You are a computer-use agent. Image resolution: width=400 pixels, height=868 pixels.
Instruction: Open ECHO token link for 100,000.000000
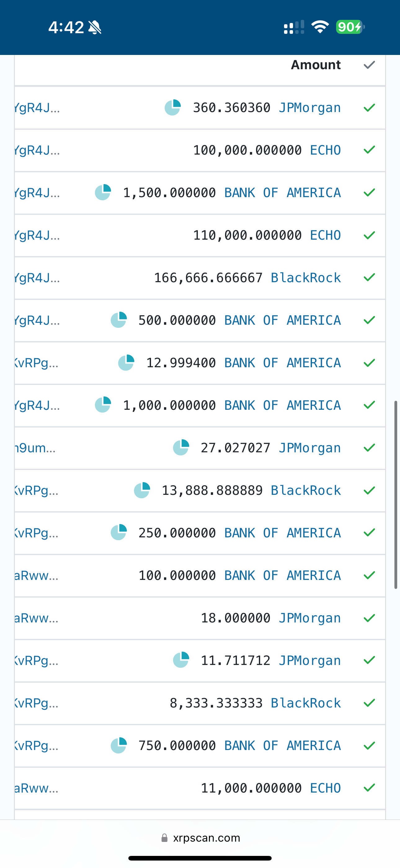point(325,150)
